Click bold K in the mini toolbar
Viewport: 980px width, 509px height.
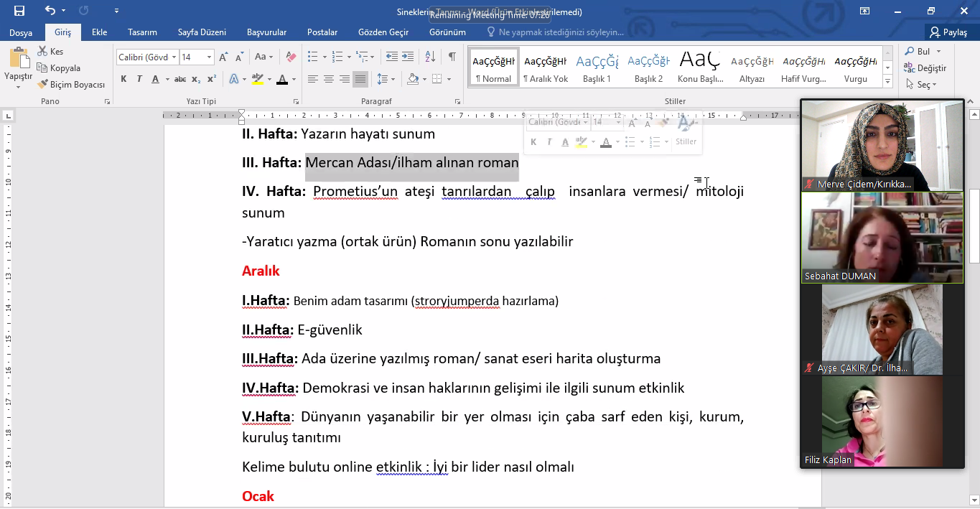(533, 142)
